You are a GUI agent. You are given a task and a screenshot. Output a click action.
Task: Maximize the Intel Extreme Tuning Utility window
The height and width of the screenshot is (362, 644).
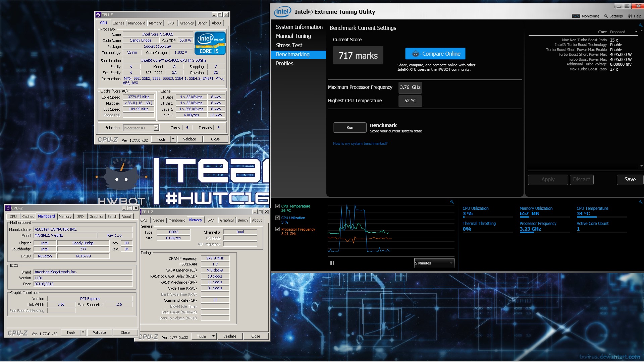click(x=627, y=6)
